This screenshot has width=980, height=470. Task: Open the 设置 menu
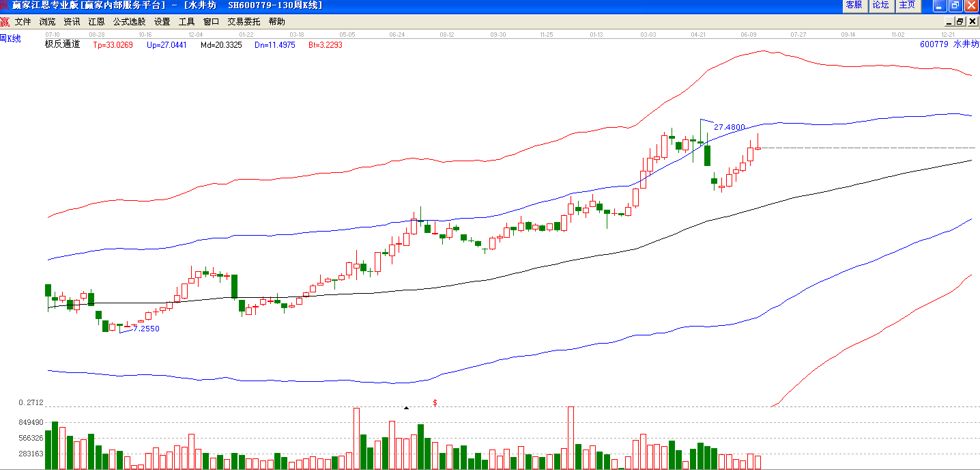point(162,22)
